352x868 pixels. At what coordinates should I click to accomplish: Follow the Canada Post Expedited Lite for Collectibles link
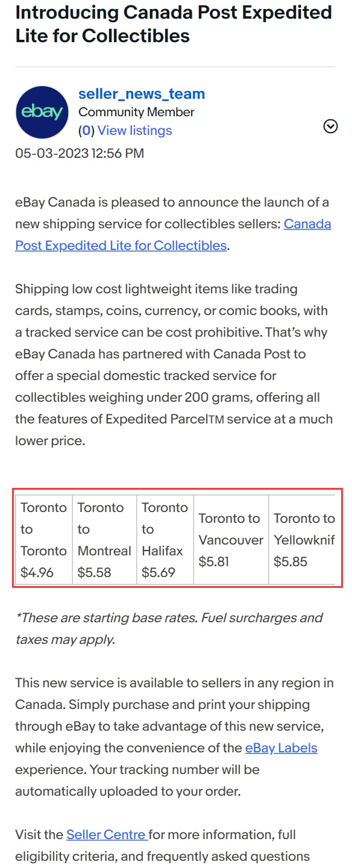pos(173,235)
